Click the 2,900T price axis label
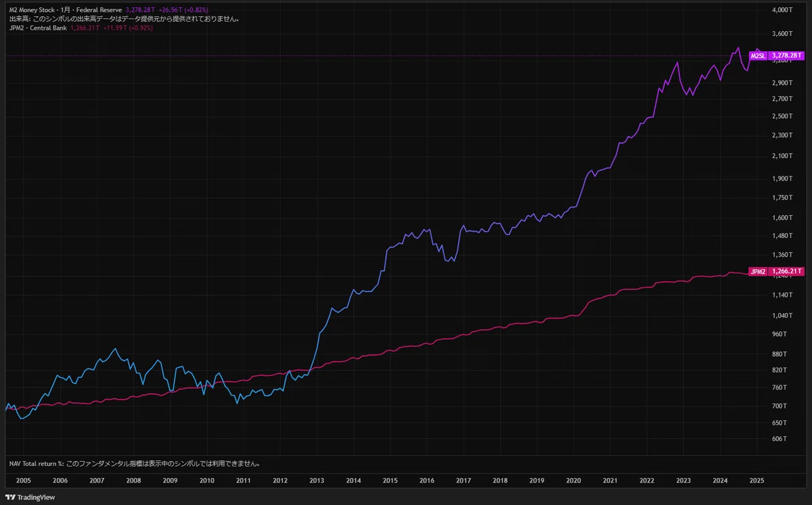 click(782, 83)
